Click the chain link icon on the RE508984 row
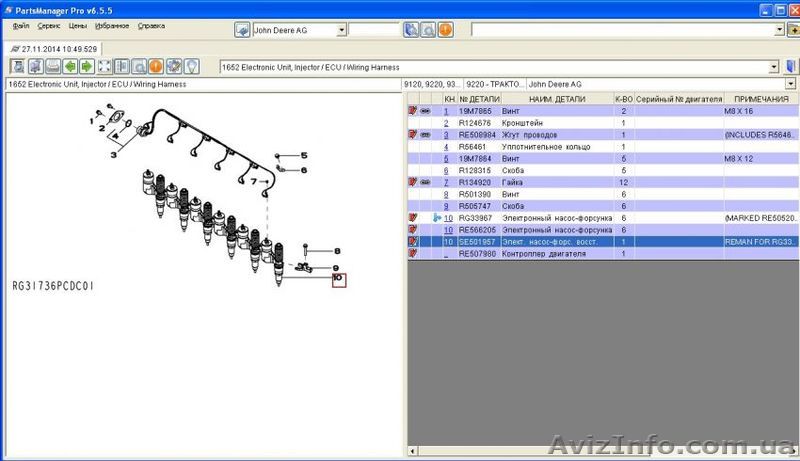Viewport: 800px width, 461px height. coord(425,135)
